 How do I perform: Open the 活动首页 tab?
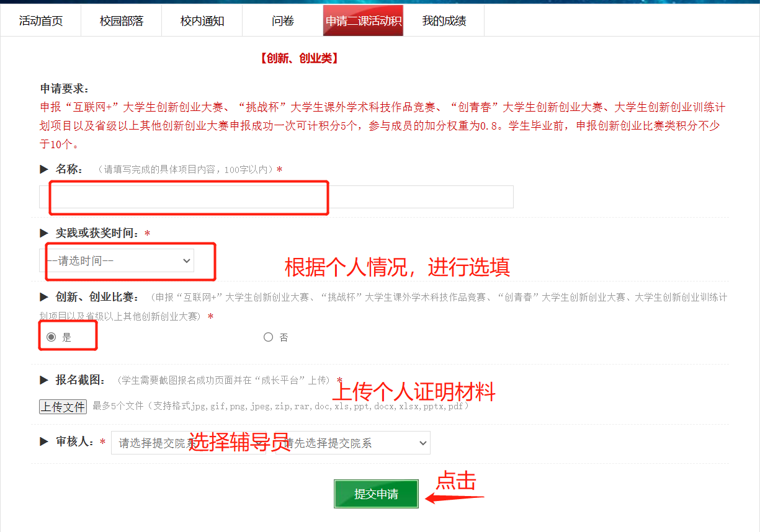coord(41,21)
